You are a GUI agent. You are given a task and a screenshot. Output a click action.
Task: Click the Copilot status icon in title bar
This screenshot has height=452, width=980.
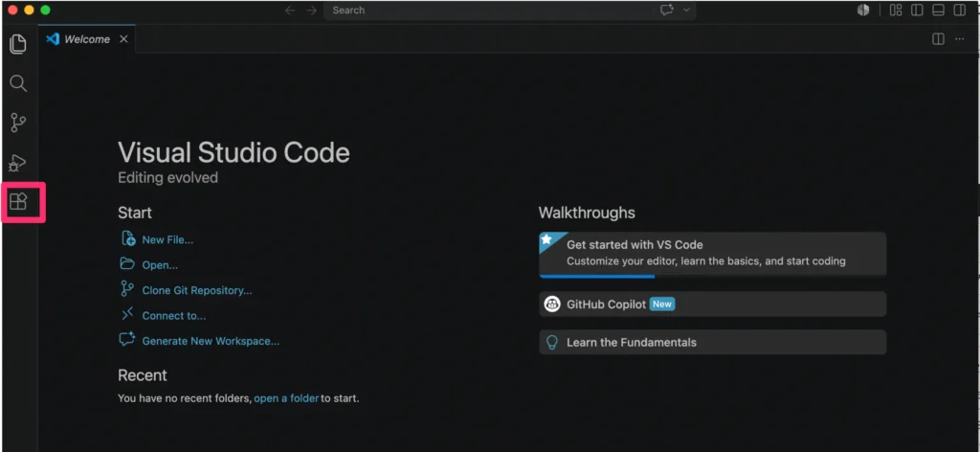pyautogui.click(x=863, y=10)
